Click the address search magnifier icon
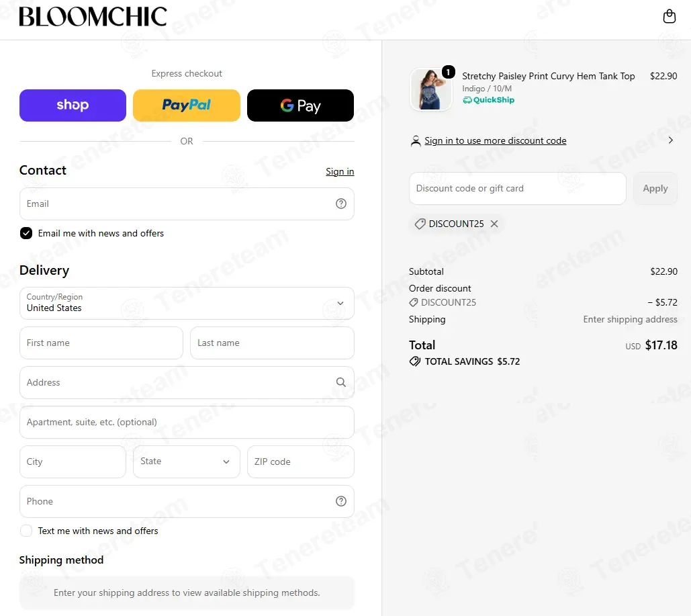The width and height of the screenshot is (691, 616). pos(340,382)
